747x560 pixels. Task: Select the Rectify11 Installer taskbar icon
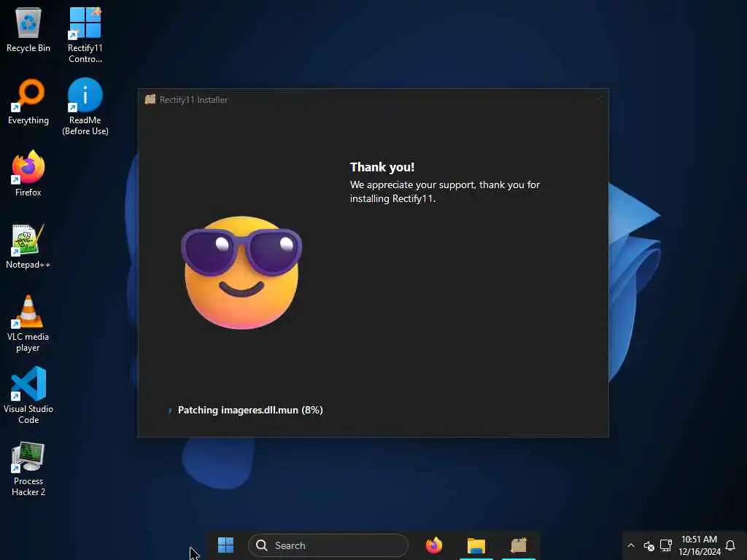(x=519, y=545)
